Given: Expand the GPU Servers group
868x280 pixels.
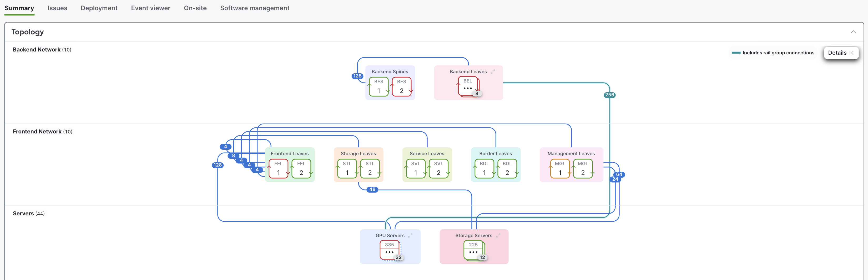Looking at the screenshot, I should coord(410,236).
